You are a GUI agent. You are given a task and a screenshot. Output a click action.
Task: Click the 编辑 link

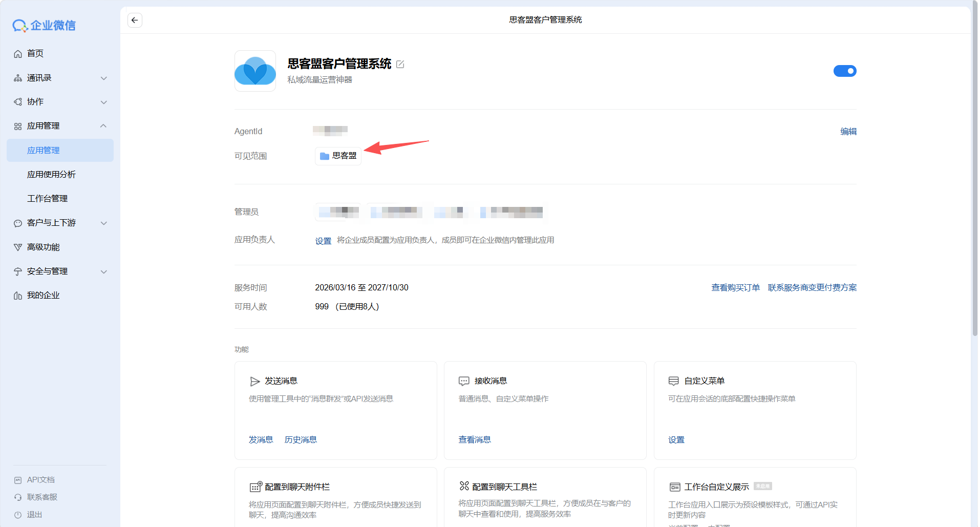point(848,132)
